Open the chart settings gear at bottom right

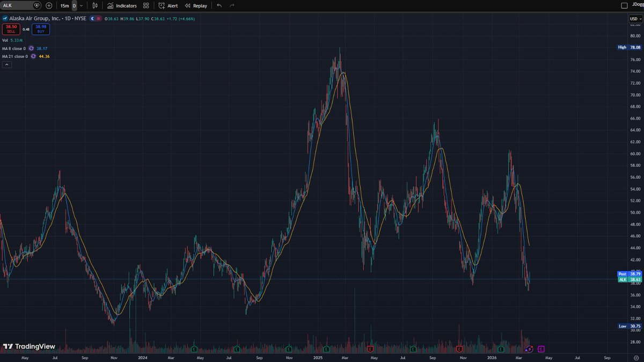pos(635,357)
